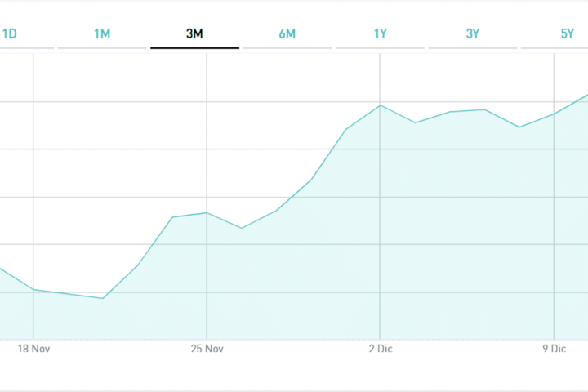The image size is (588, 392).
Task: Select the 2 Dic axis label
Action: (x=381, y=349)
